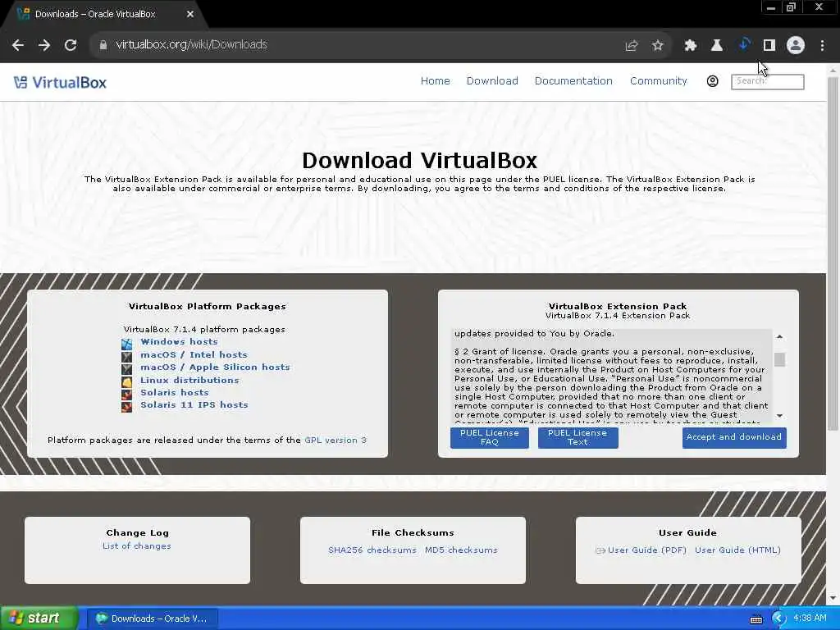Click the lock icon in address bar
The height and width of the screenshot is (630, 840).
click(x=103, y=45)
